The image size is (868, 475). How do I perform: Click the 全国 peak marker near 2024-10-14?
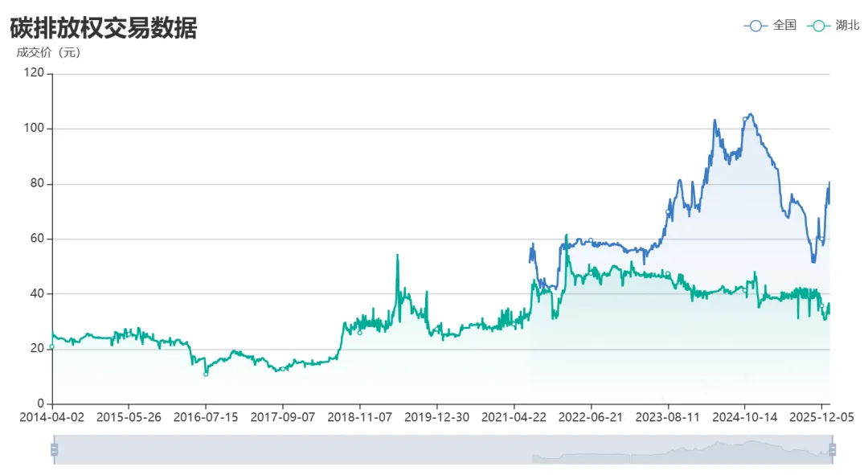click(745, 119)
